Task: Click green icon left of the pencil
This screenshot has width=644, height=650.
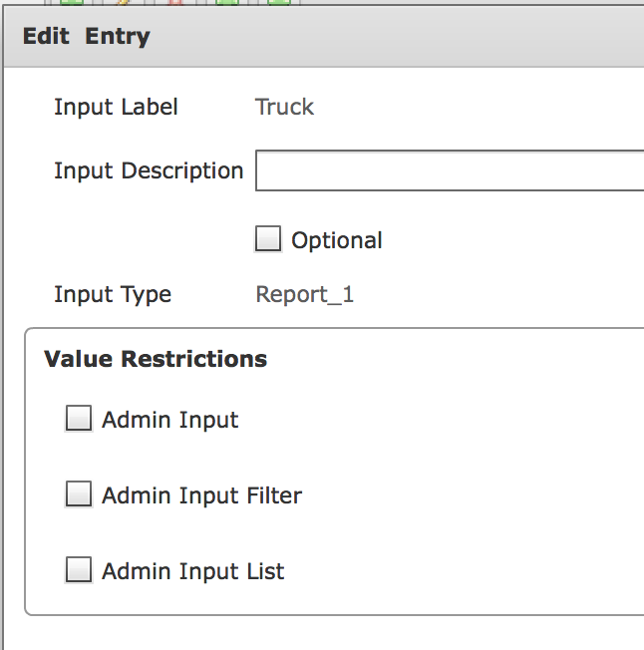Action: [x=72, y=2]
